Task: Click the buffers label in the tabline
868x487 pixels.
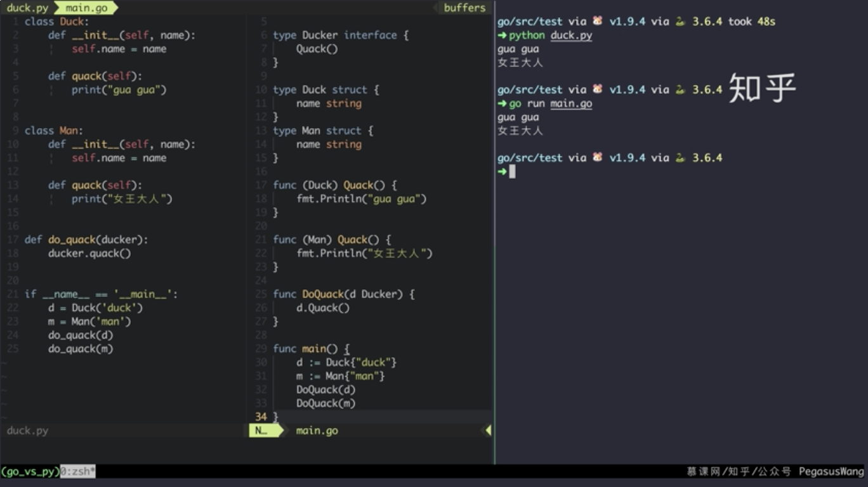Action: point(464,8)
